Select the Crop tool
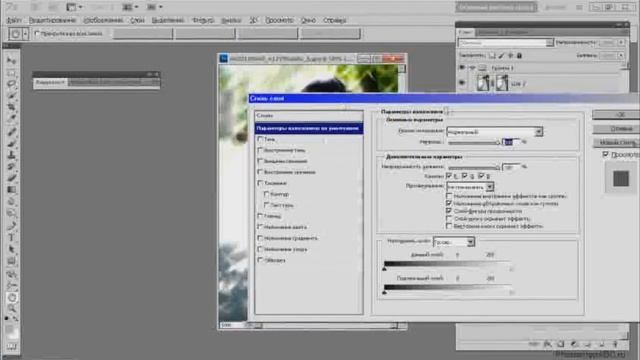 pyautogui.click(x=11, y=107)
